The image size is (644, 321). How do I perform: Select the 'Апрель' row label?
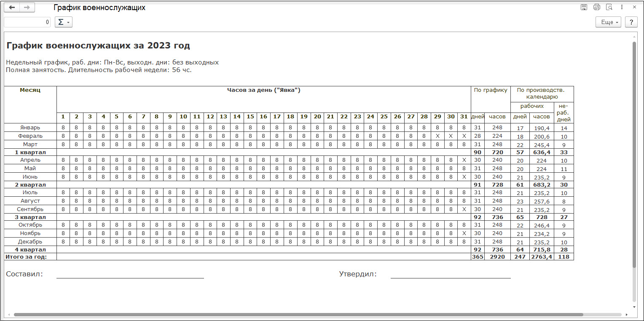pyautogui.click(x=30, y=160)
